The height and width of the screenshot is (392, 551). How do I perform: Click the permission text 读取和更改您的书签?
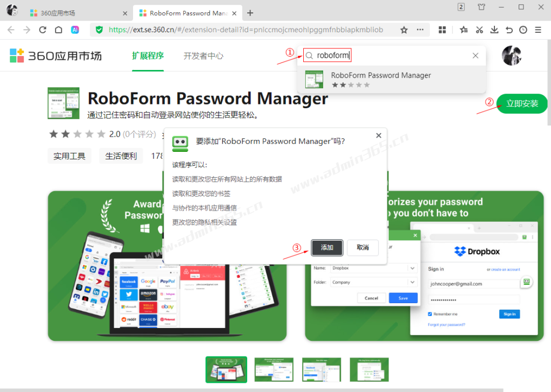coord(201,193)
